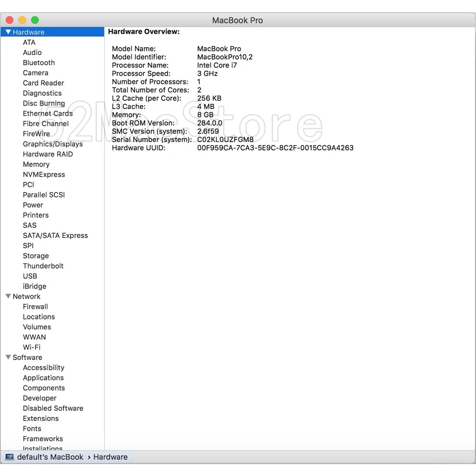Click the Hardware Overview heading
The image size is (476, 476).
coord(144,31)
